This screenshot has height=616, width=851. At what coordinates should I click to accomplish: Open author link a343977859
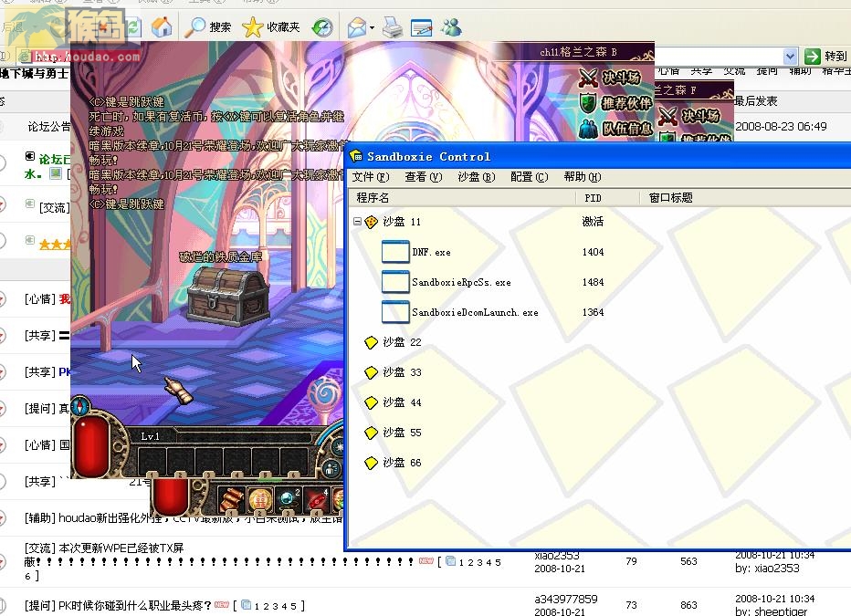coord(565,599)
